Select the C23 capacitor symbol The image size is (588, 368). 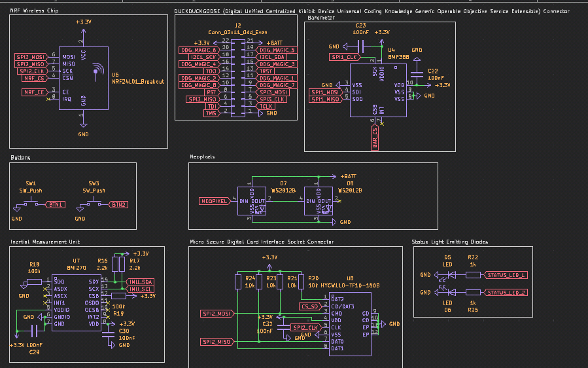(x=360, y=46)
